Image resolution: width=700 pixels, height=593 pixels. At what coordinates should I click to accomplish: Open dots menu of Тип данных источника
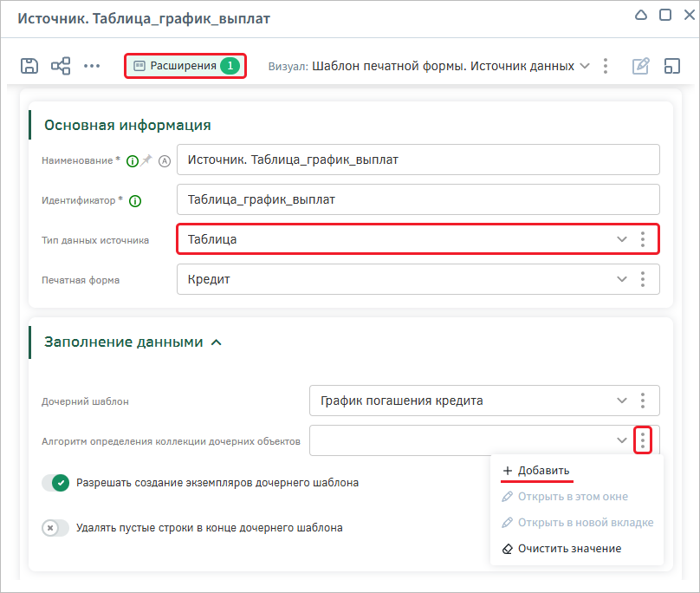click(x=643, y=239)
